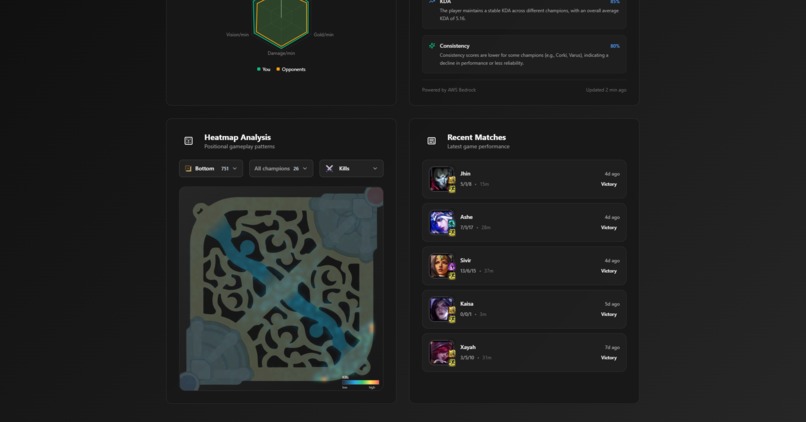Viewport: 806px width, 422px height.
Task: Click the lower badge icon beside Jhin's portrait
Action: (452, 189)
